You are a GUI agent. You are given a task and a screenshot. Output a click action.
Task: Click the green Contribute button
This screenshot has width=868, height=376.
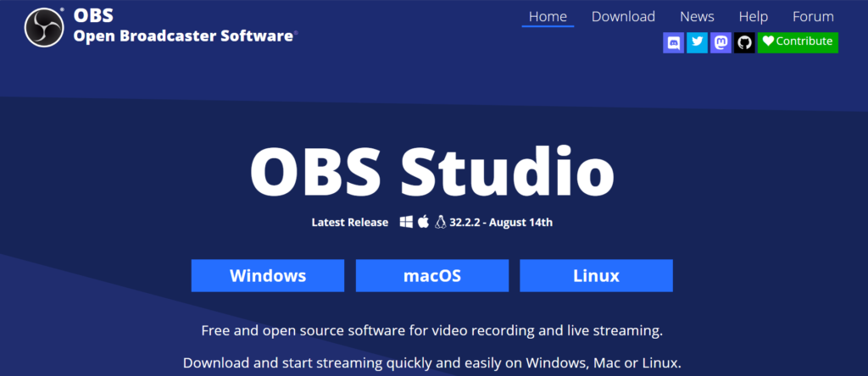tap(798, 42)
